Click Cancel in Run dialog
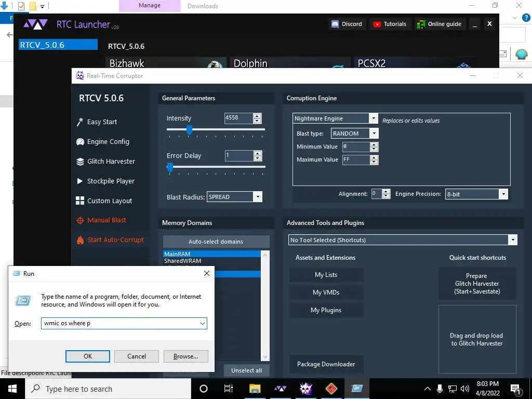532x399 pixels. [137, 356]
